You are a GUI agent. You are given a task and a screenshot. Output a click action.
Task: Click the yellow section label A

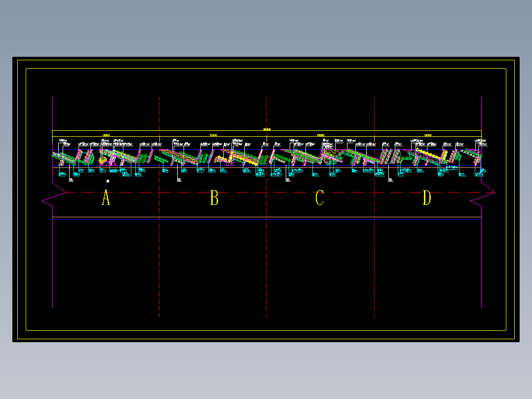(x=106, y=198)
